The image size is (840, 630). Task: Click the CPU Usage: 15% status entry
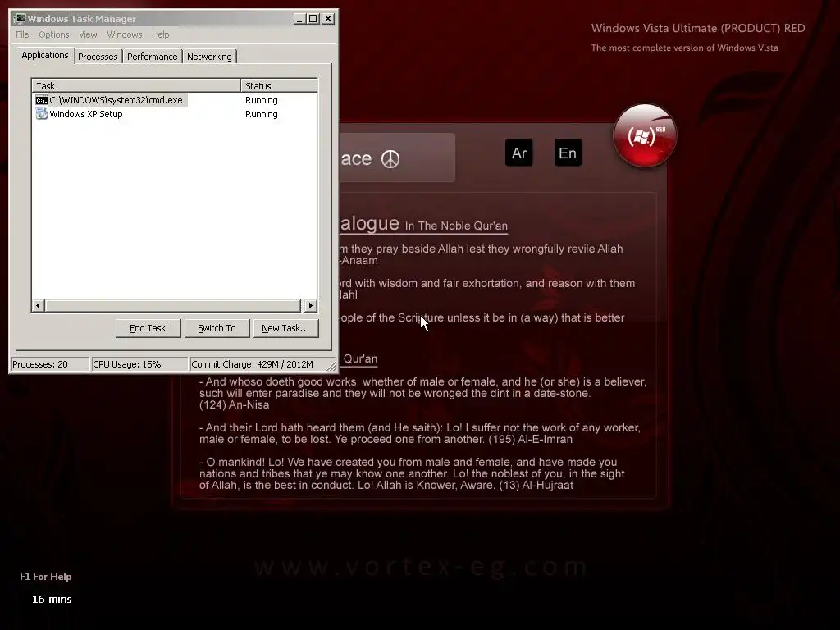click(139, 364)
